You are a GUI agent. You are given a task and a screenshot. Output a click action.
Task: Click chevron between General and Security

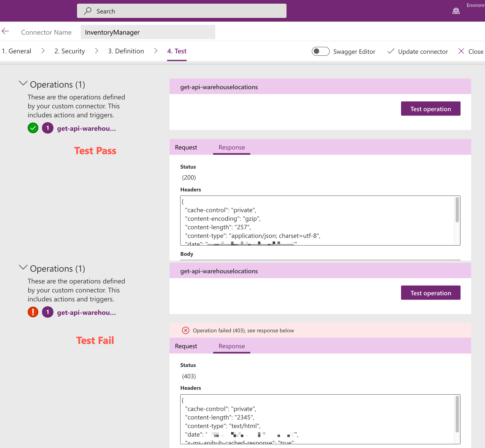[x=43, y=51]
